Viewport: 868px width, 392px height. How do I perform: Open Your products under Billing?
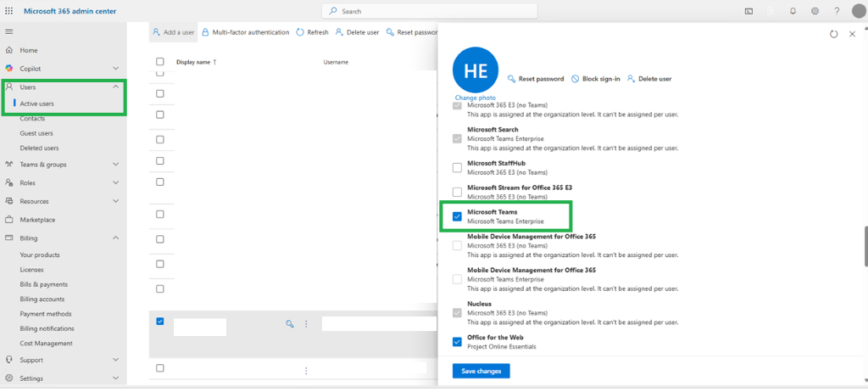[x=40, y=255]
